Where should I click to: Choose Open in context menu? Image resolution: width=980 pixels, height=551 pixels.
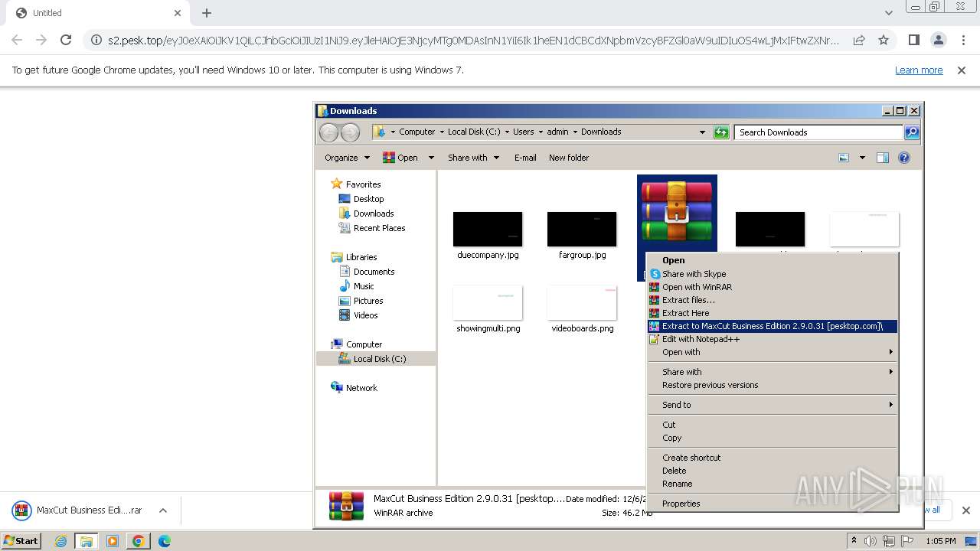coord(773,260)
